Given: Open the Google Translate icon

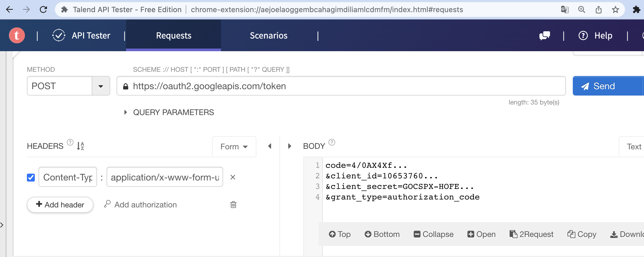Looking at the screenshot, I should click(x=565, y=10).
